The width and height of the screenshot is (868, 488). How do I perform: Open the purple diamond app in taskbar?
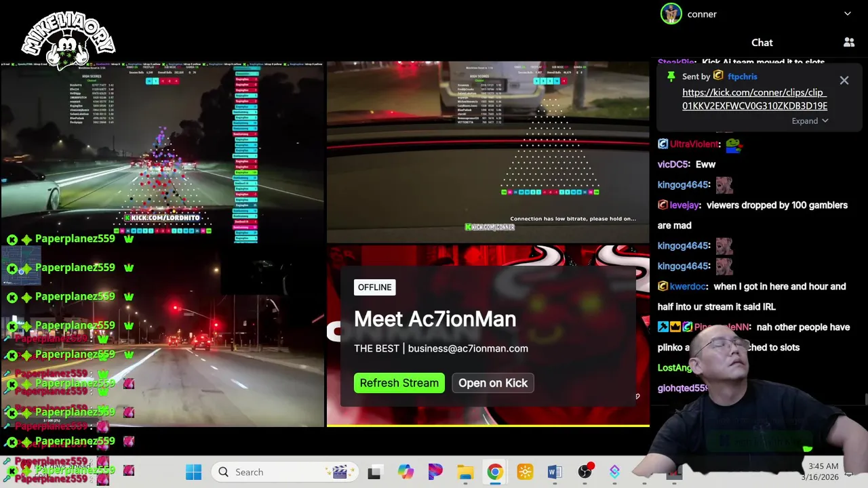(x=614, y=472)
